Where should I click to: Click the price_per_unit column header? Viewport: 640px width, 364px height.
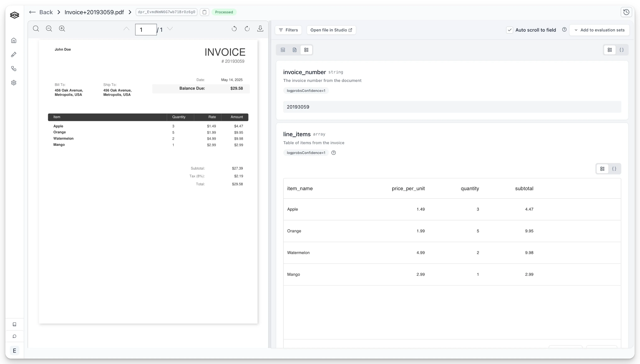tap(408, 188)
